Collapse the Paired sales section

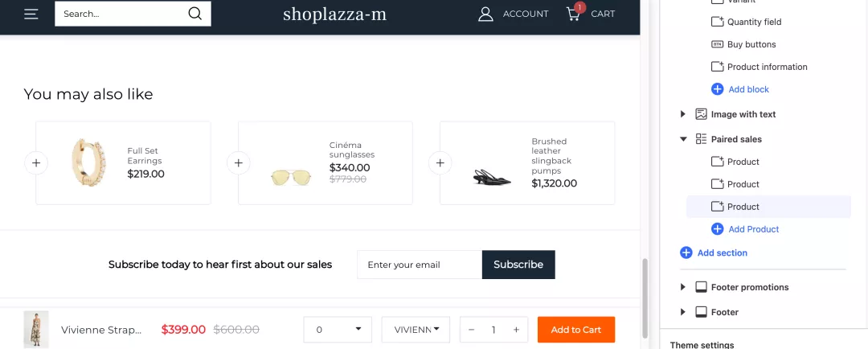[x=683, y=139]
